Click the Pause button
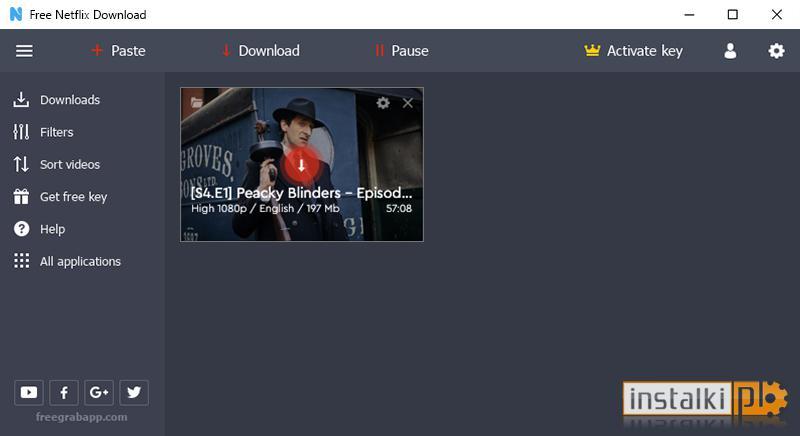800x436 pixels. (402, 50)
